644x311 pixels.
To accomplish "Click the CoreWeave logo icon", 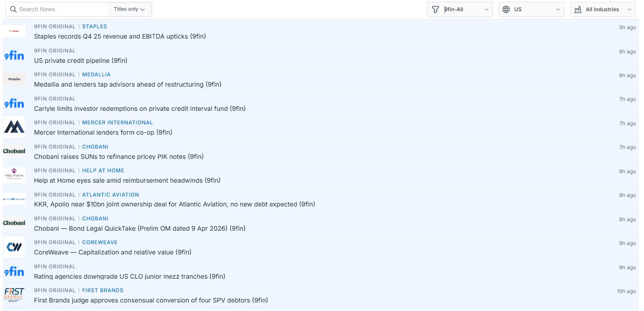I will [14, 247].
